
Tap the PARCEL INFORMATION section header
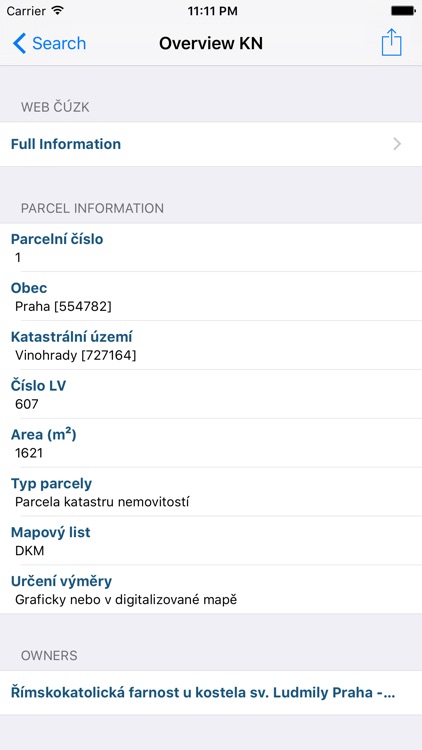(92, 208)
